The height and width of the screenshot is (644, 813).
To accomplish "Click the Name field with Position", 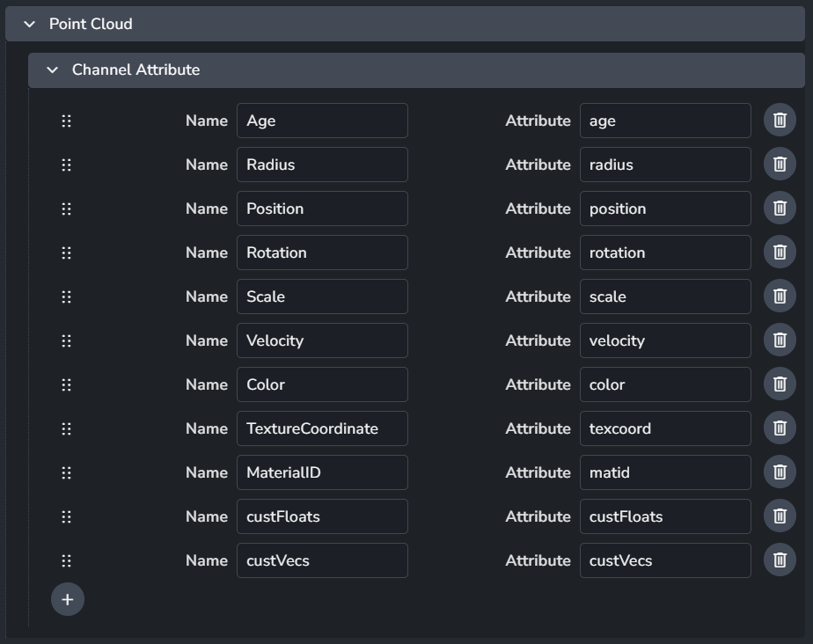I will [x=322, y=209].
